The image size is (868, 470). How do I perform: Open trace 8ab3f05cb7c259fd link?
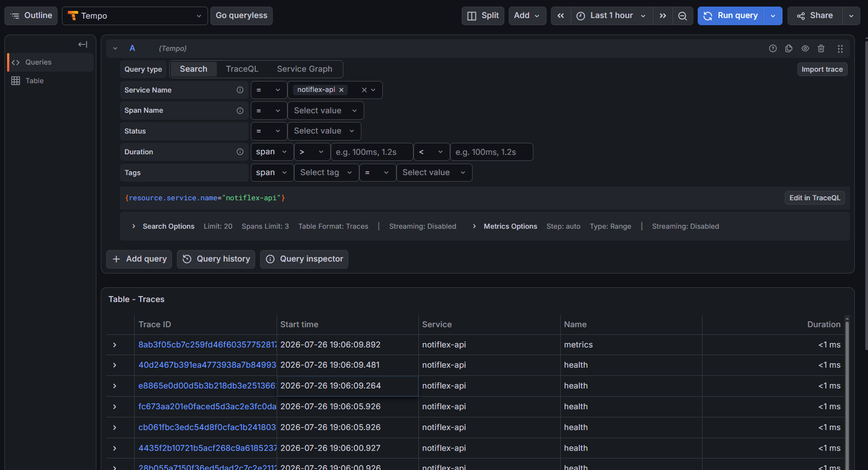click(x=208, y=345)
